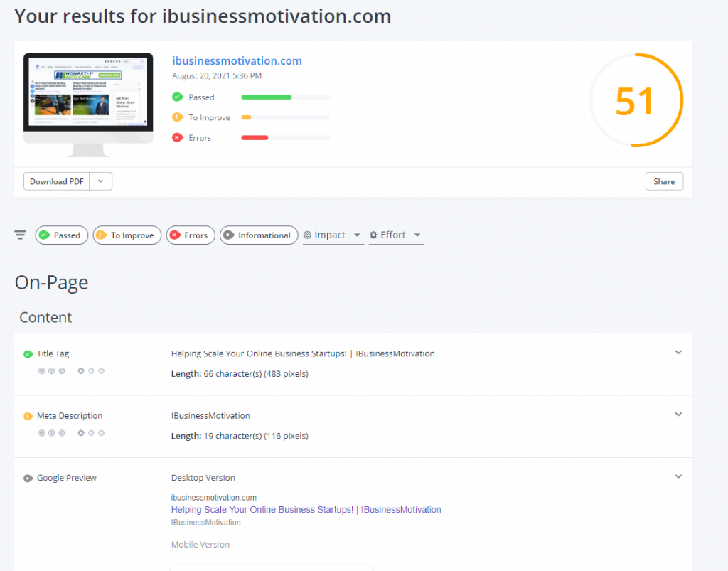Click the Meta Description value IBusinessMotivation
The width and height of the screenshot is (728, 571).
[210, 416]
